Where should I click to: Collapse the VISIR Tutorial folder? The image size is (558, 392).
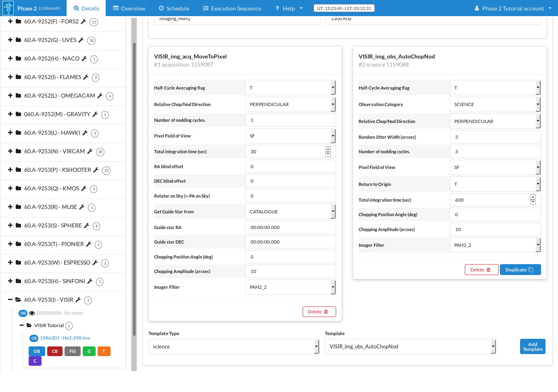click(22, 325)
